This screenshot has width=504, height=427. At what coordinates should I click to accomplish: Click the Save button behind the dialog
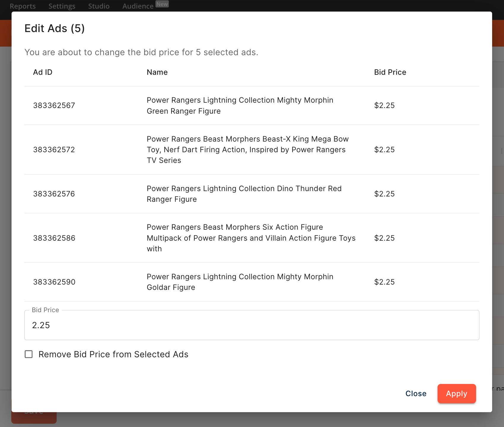click(x=34, y=418)
